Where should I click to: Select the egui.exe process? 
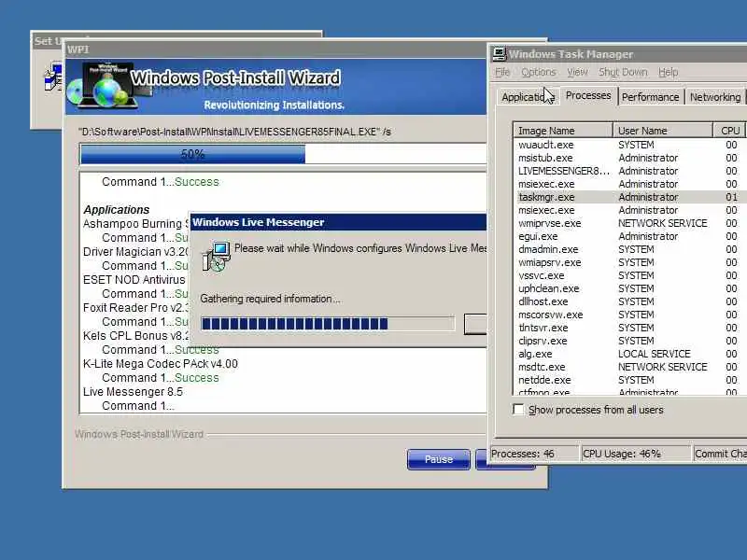pyautogui.click(x=628, y=236)
